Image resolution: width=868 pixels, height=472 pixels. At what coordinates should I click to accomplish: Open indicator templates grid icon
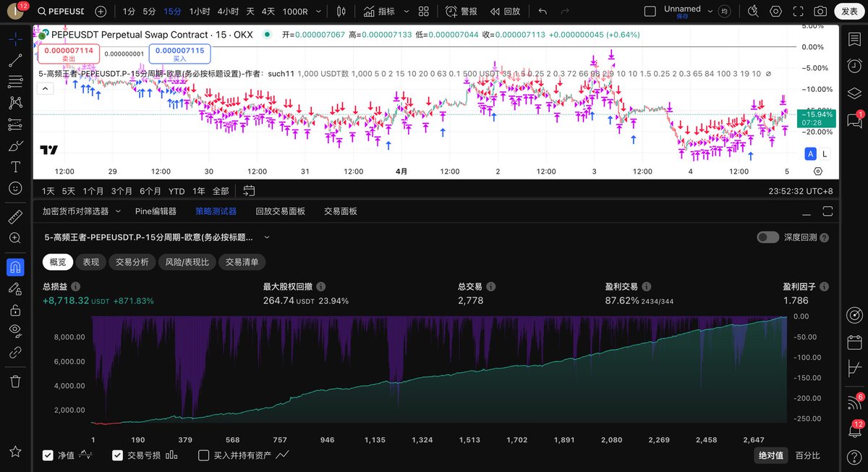[x=424, y=12]
